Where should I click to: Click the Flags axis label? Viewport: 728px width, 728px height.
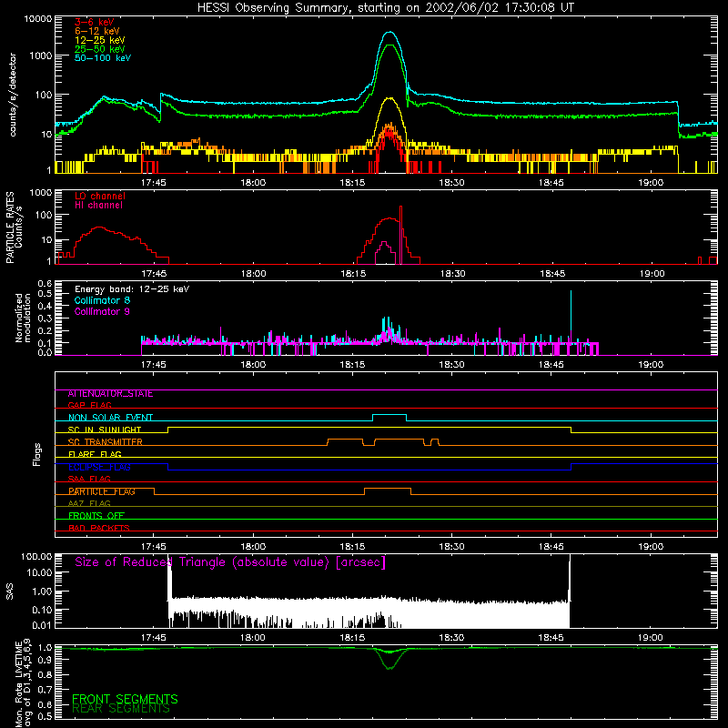37,454
